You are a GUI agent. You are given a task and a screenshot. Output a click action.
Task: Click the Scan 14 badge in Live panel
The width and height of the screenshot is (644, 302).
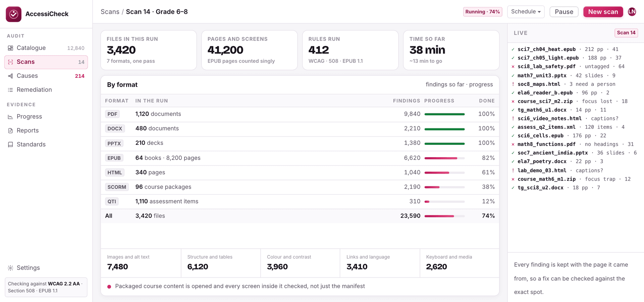coord(626,33)
